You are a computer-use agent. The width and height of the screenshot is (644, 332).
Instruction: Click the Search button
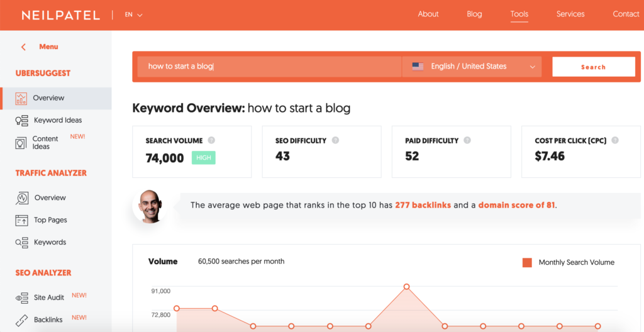click(x=594, y=67)
